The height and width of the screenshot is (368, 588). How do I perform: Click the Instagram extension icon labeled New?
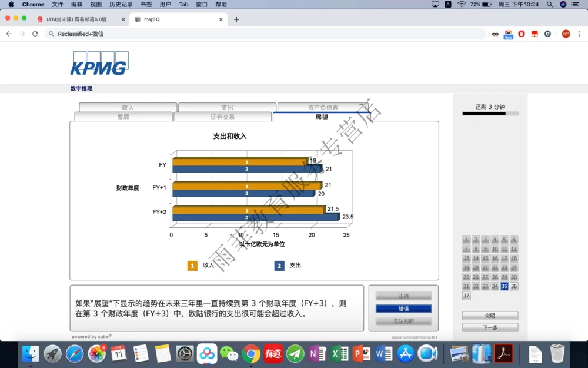[508, 34]
